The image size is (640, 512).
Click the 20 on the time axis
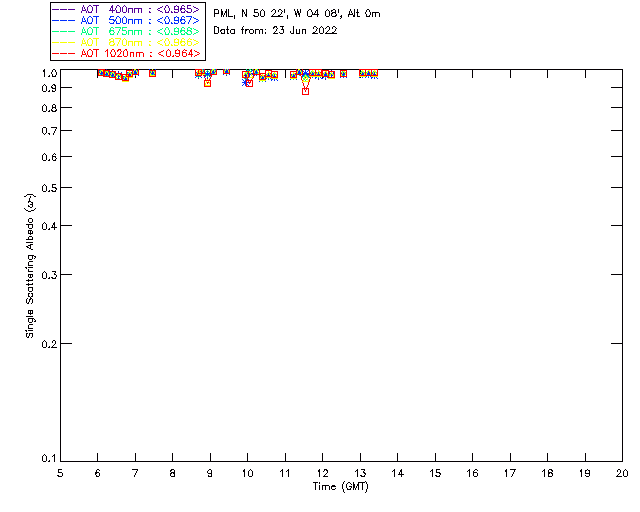pyautogui.click(x=622, y=473)
